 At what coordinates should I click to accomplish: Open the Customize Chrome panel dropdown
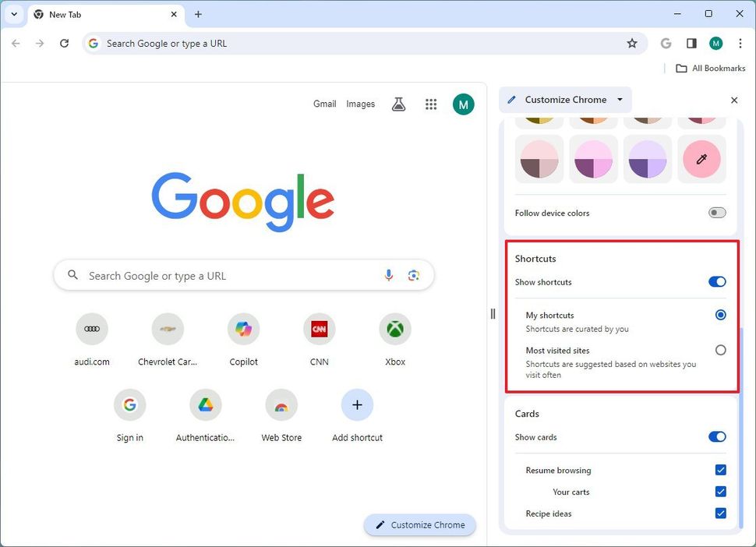(x=620, y=100)
